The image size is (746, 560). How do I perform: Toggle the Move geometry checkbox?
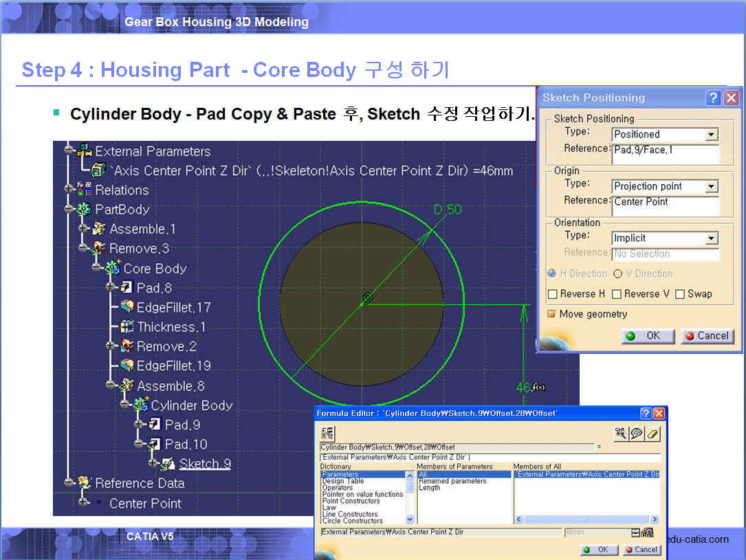(551, 314)
